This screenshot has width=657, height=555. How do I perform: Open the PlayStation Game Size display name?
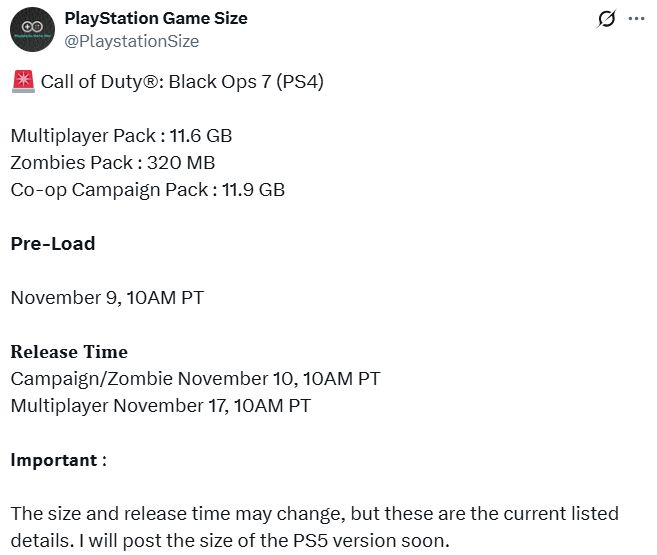point(155,18)
